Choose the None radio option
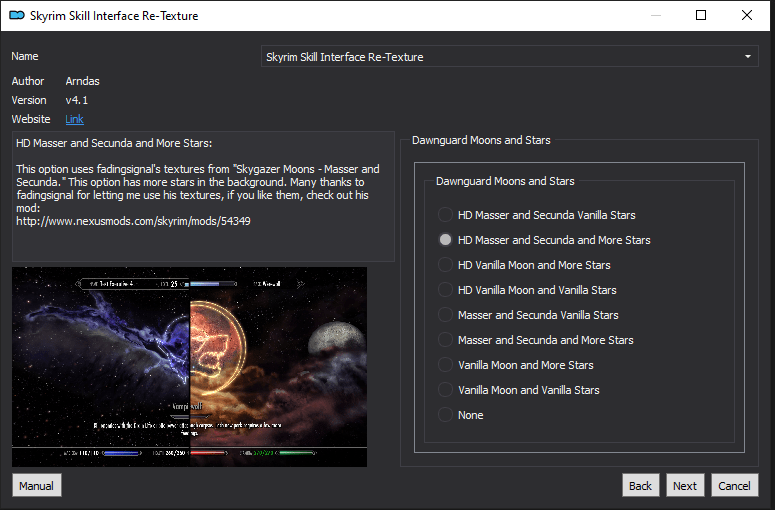The image size is (775, 510). tap(461, 415)
